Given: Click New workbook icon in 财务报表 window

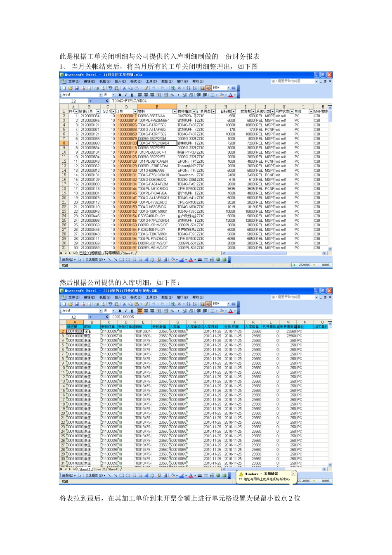Looking at the screenshot, I should 64,304.
